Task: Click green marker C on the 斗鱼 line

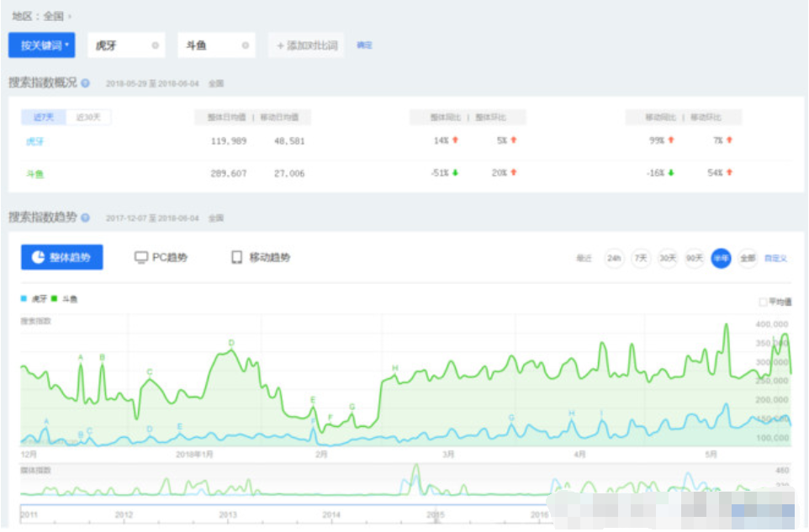Action: point(150,371)
